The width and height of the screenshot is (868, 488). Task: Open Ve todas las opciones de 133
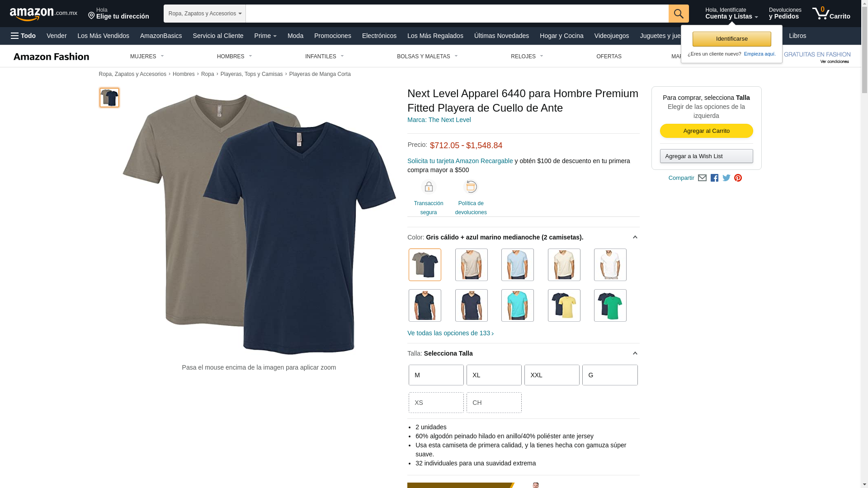pos(450,333)
